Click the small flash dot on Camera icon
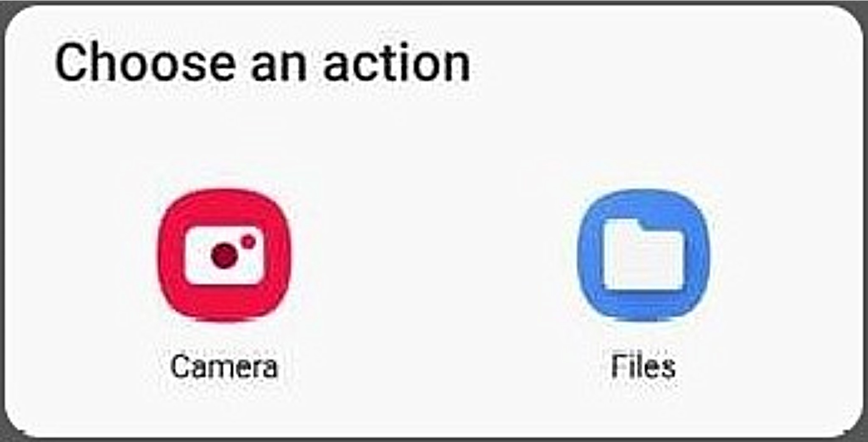 coord(248,242)
